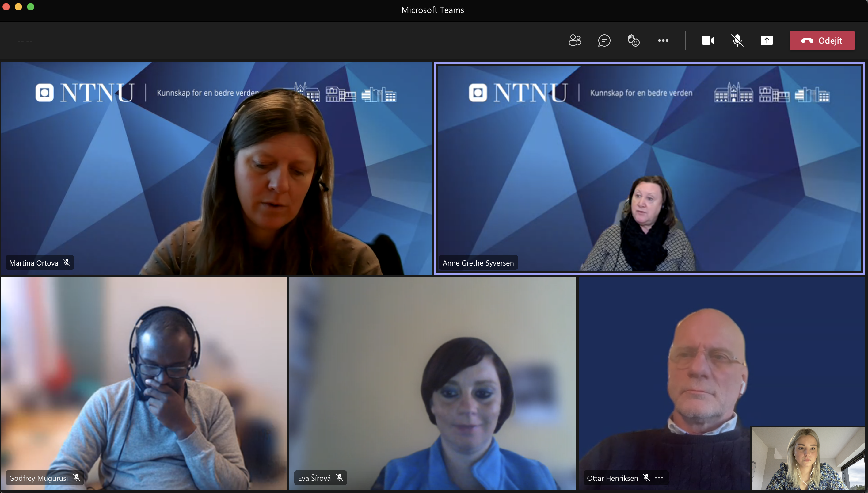Screen dimensions: 868x493
Task: Share screen content using tray icon
Action: point(767,41)
